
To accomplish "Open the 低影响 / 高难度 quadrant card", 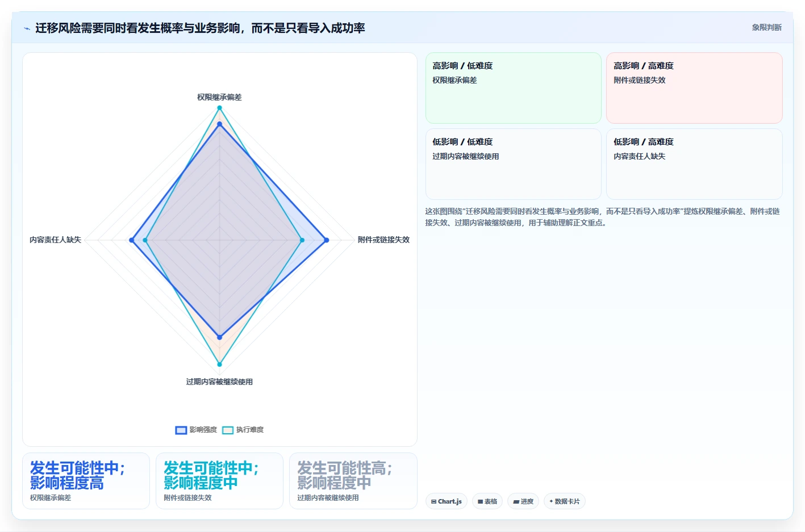I will (x=694, y=164).
